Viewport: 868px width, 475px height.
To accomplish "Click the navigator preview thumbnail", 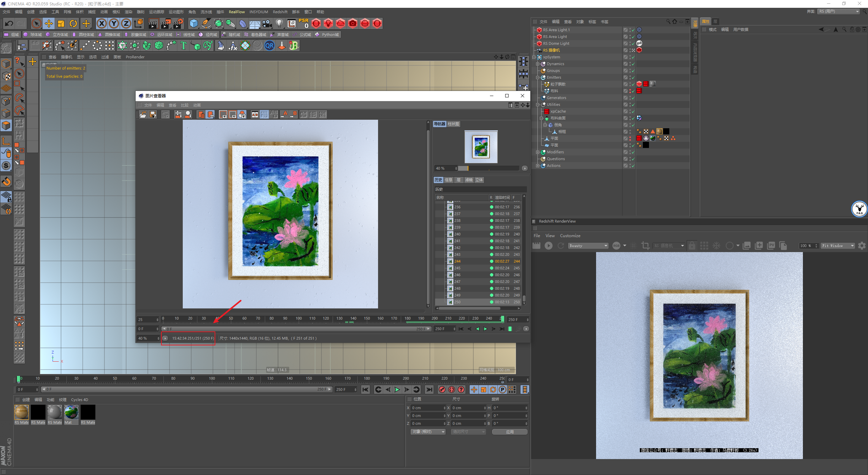I will 481,147.
